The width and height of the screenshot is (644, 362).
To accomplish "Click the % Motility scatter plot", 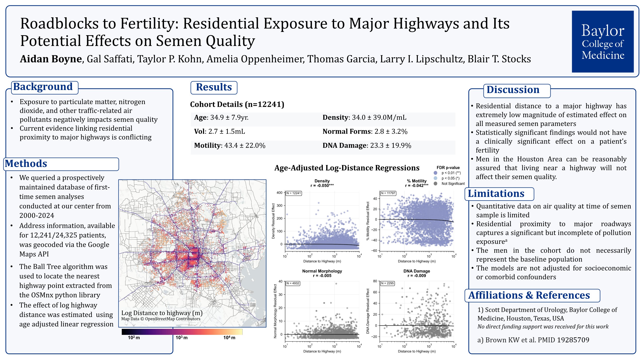I will tap(417, 221).
